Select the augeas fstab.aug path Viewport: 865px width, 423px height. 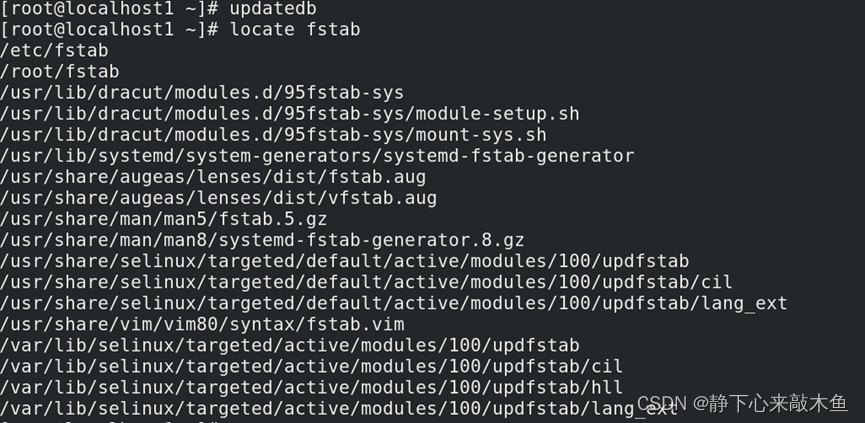[x=213, y=176]
